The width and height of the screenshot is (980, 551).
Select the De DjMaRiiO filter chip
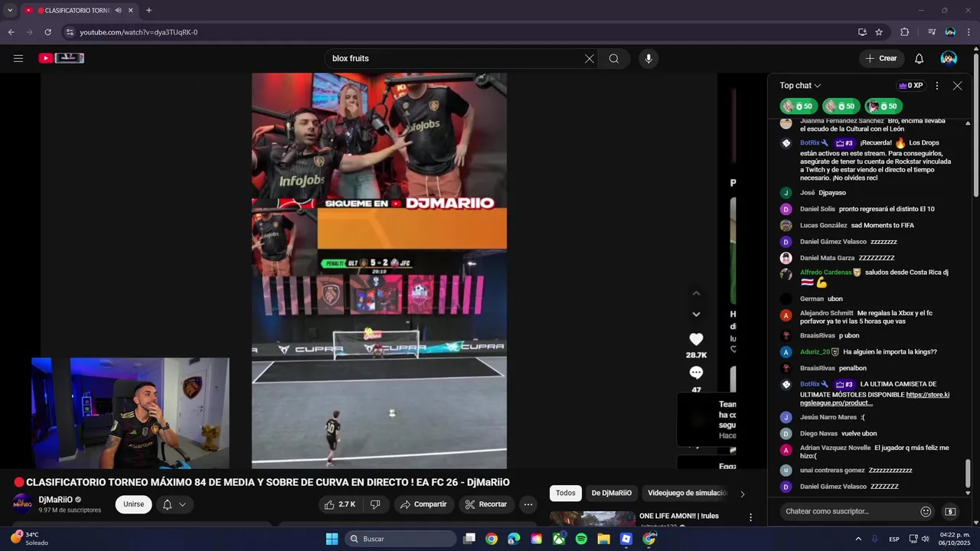click(x=612, y=493)
